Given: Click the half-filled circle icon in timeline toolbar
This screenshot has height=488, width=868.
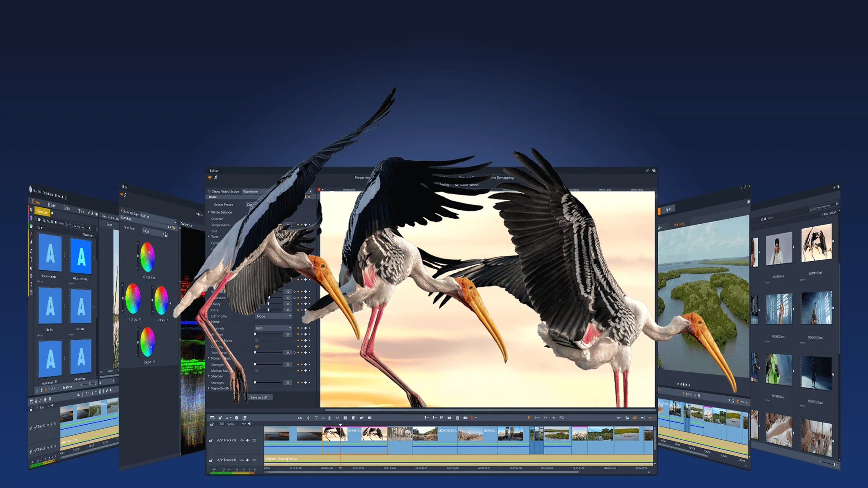Looking at the screenshot, I should [354, 418].
